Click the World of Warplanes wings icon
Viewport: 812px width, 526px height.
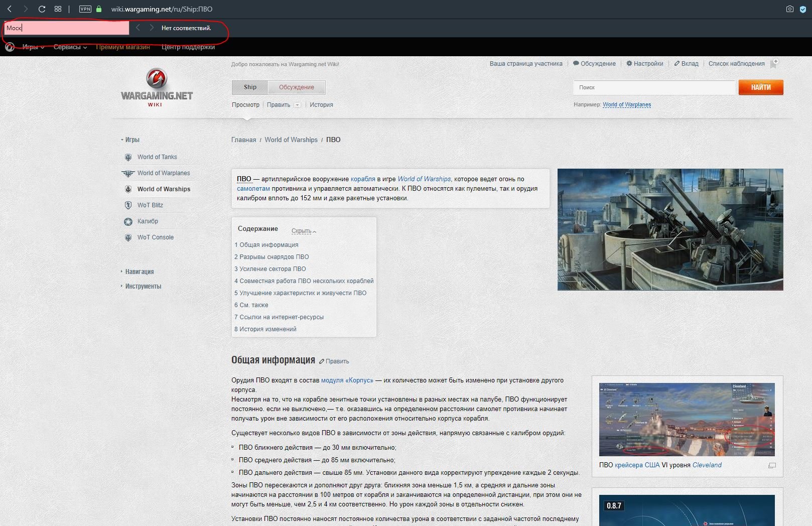click(128, 173)
